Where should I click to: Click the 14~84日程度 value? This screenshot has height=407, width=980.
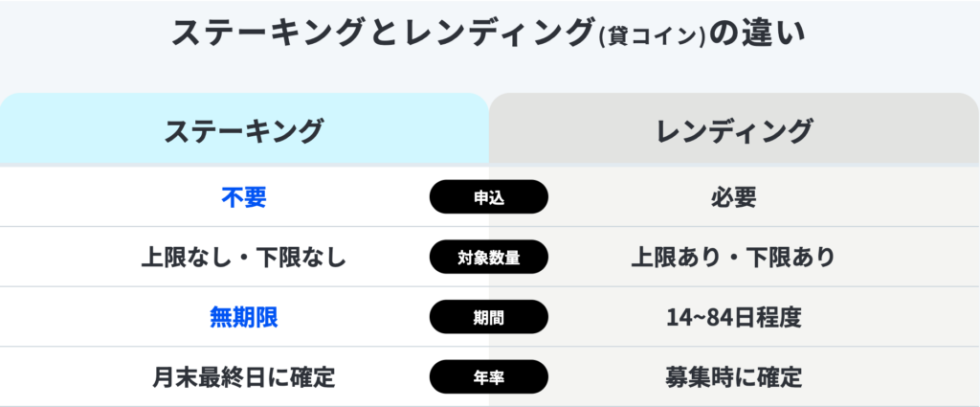pos(734,317)
